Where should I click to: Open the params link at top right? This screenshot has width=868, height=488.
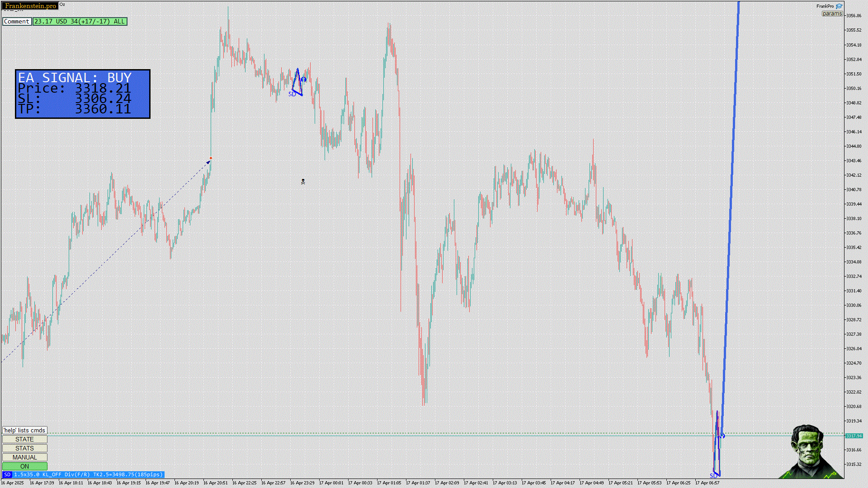click(x=832, y=14)
